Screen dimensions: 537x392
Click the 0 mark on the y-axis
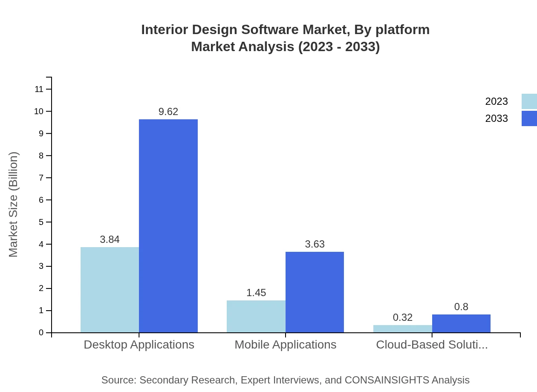point(40,332)
